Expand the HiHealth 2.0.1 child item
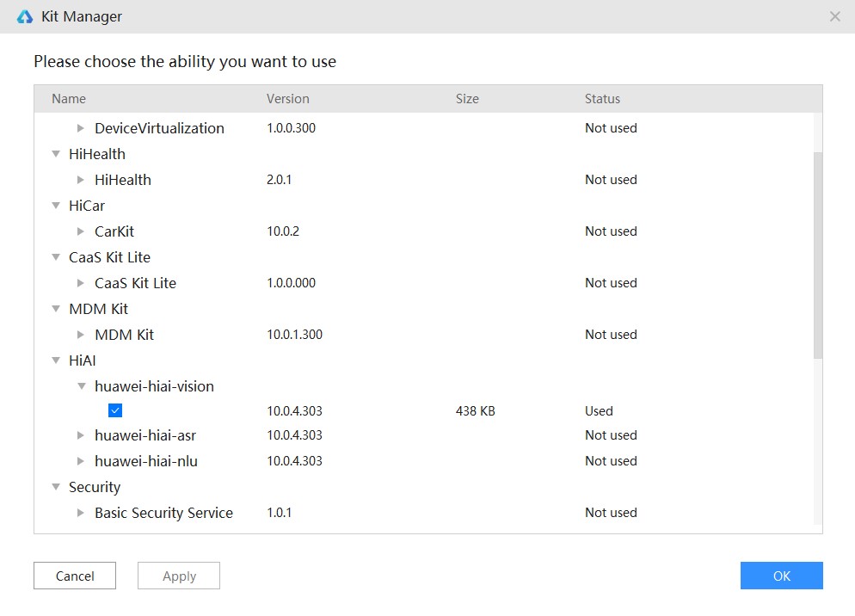This screenshot has width=855, height=616. 81,180
